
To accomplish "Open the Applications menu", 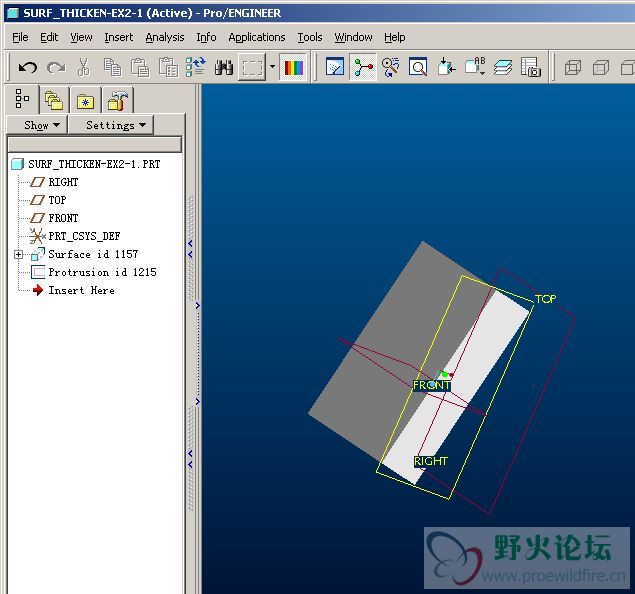I will 257,37.
